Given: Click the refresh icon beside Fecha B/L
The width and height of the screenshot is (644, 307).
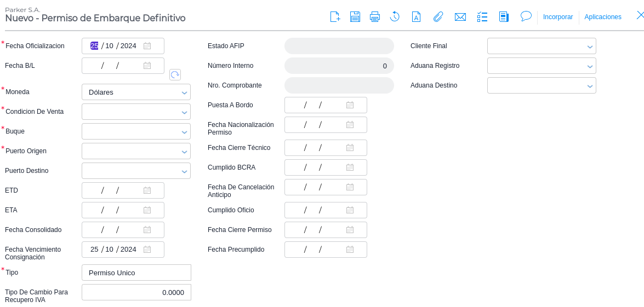Looking at the screenshot, I should [x=175, y=75].
